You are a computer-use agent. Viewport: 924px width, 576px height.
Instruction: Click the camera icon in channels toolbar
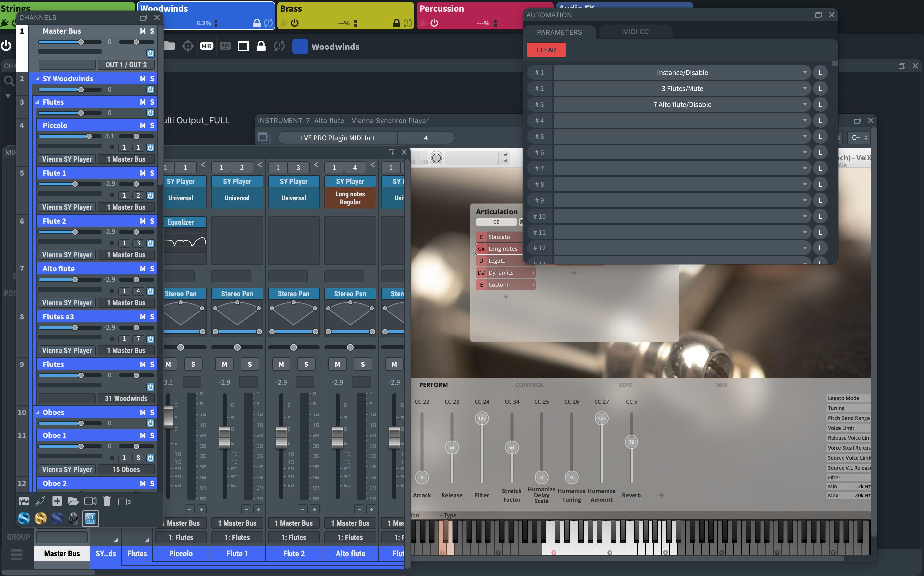click(x=90, y=501)
